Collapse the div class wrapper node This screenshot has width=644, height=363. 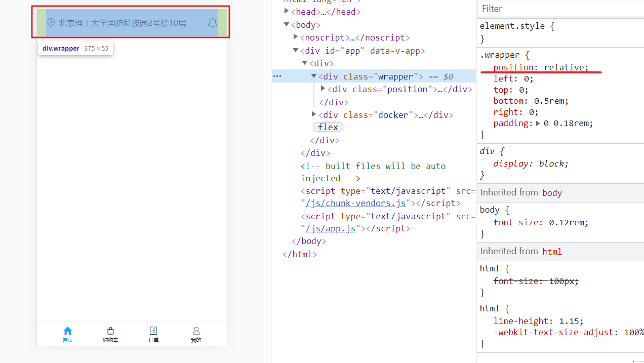click(314, 76)
